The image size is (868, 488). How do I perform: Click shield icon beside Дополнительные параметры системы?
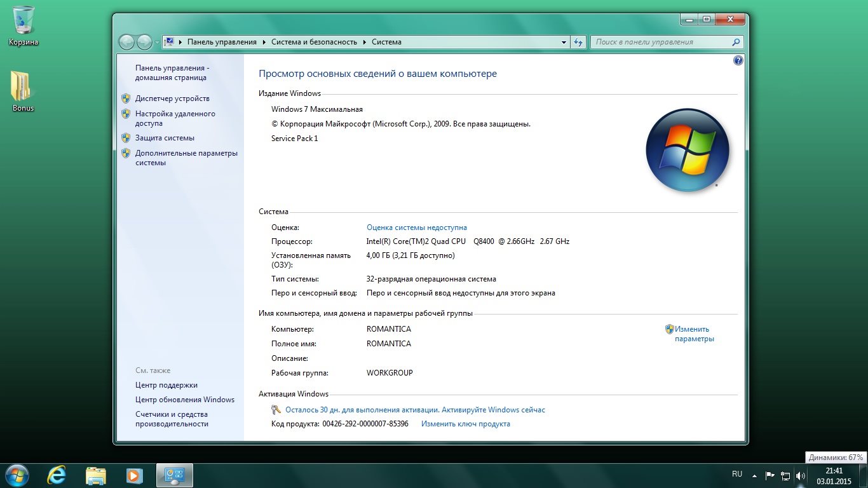tap(126, 153)
